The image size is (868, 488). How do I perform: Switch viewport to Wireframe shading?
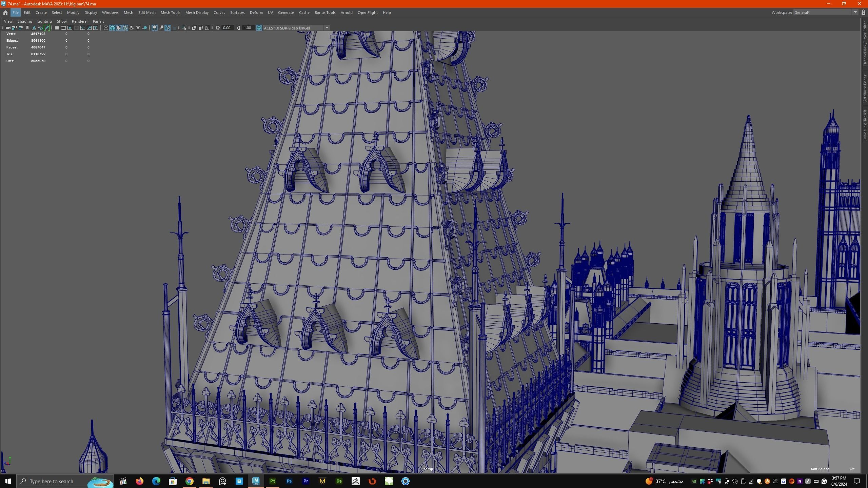(x=106, y=28)
